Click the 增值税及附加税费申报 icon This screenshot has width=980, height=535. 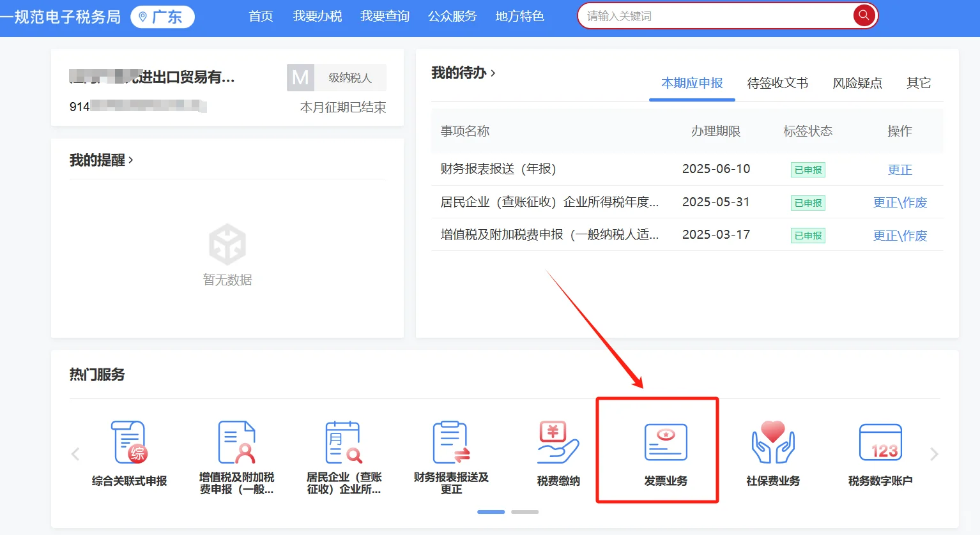235,442
